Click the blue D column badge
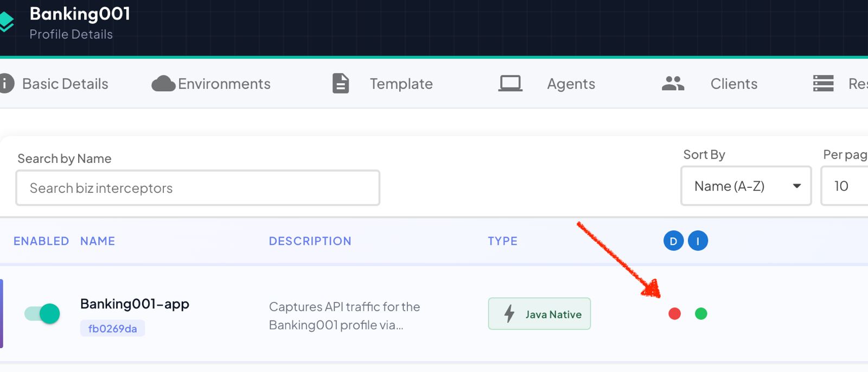This screenshot has height=372, width=868. [x=673, y=241]
